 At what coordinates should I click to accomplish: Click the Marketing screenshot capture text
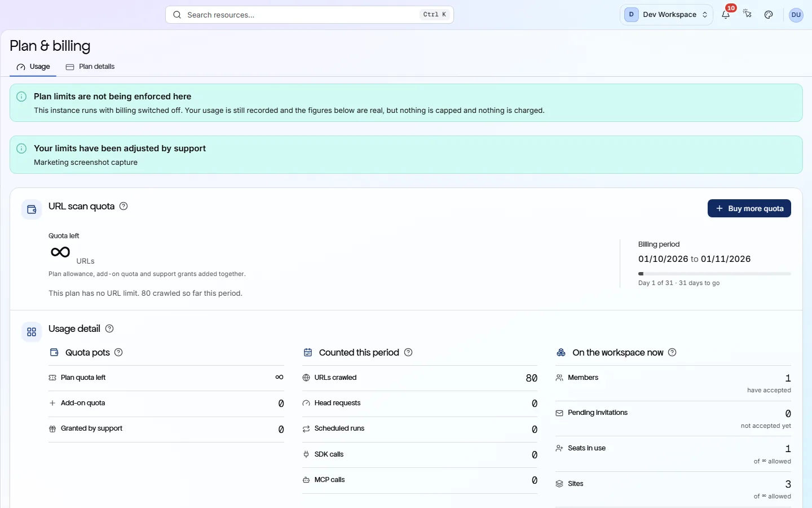click(x=86, y=163)
